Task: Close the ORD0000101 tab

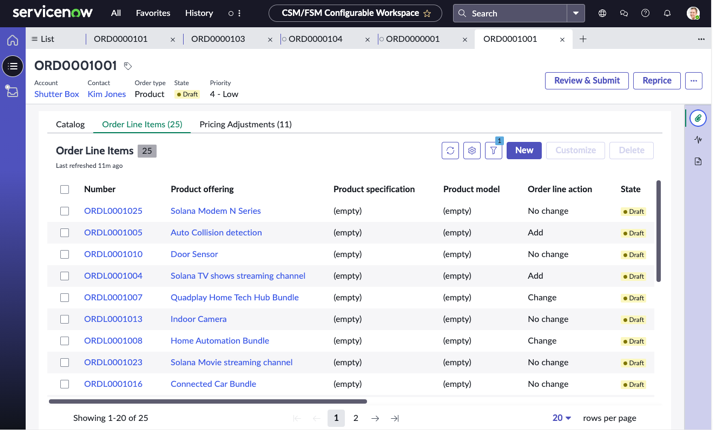Action: 173,40
